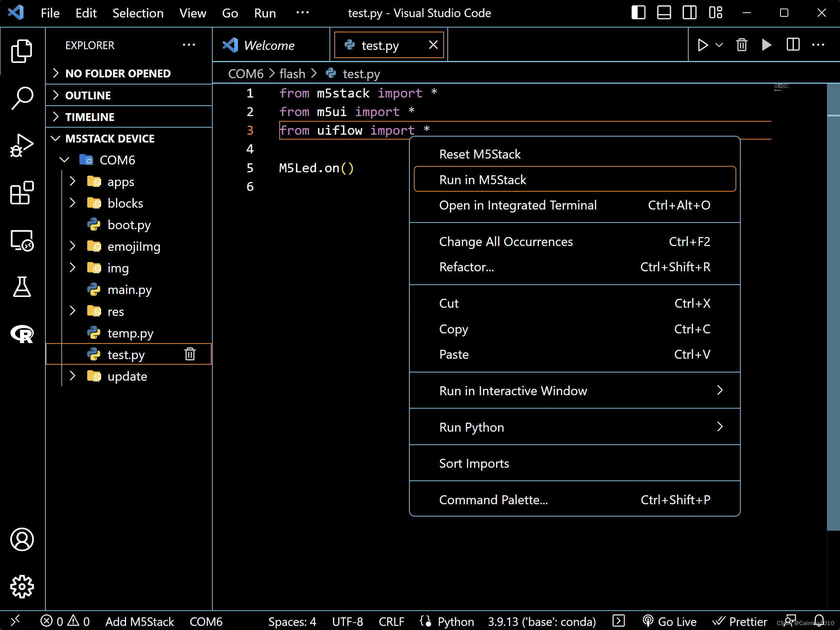840x630 pixels.
Task: Choose Sort Imports in context menu
Action: click(575, 463)
